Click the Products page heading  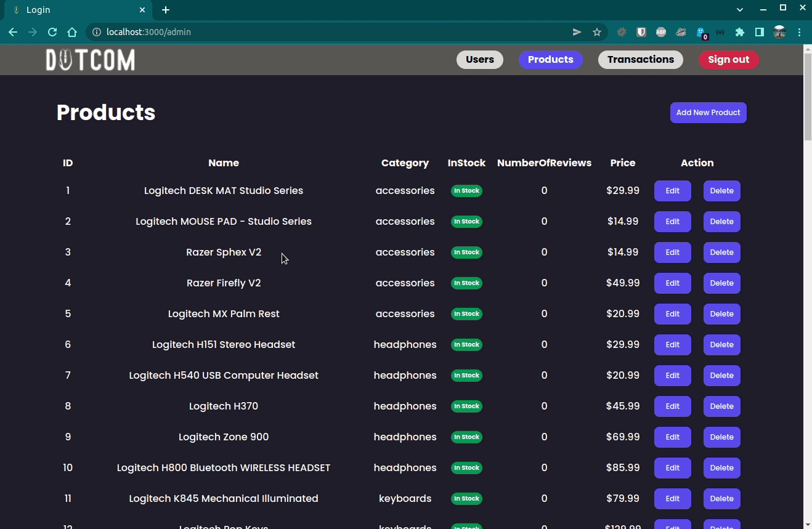click(106, 113)
